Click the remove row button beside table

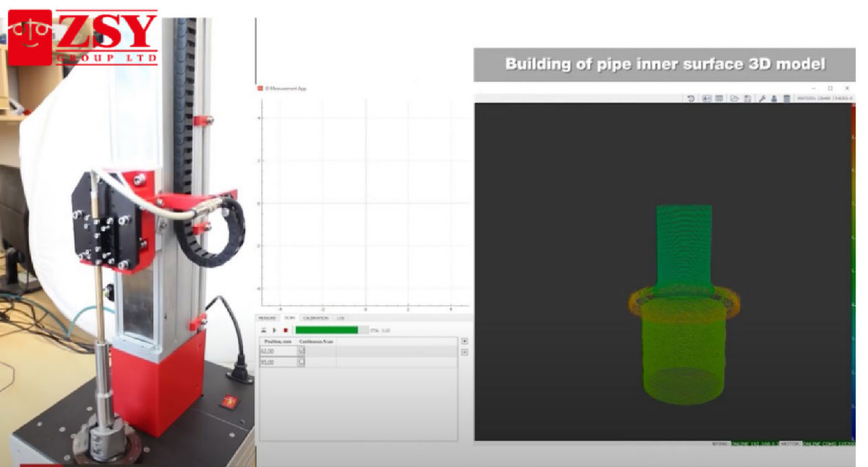point(464,352)
